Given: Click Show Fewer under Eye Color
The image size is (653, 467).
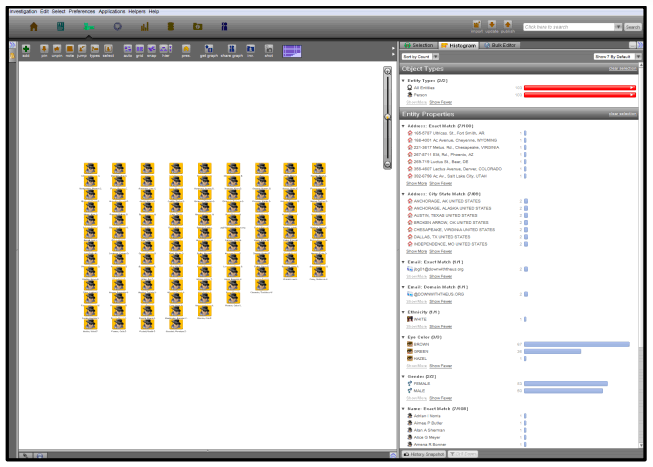Looking at the screenshot, I should coord(441,366).
